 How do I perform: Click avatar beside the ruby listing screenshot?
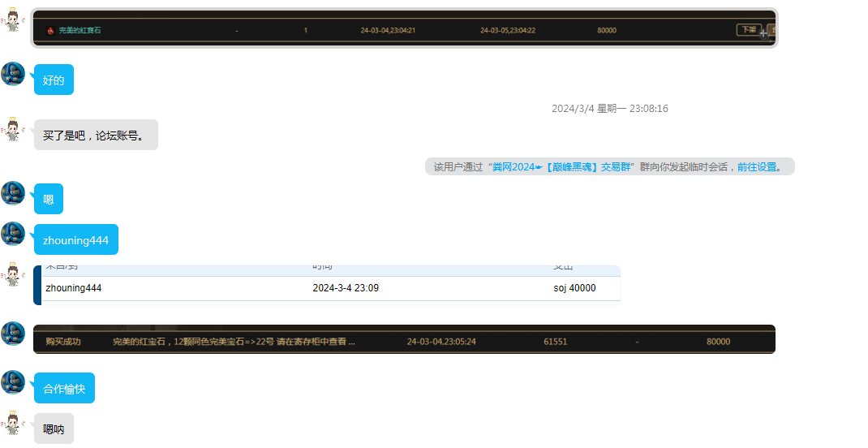coord(13,20)
